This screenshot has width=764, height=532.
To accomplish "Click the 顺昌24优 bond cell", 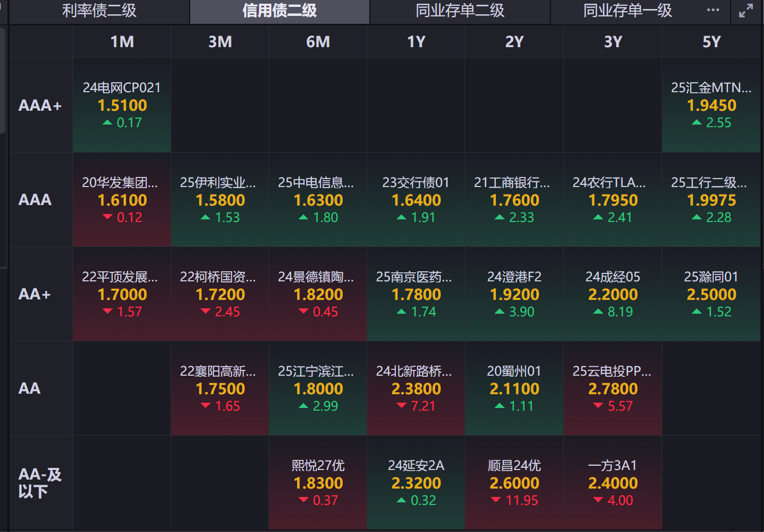I will tap(514, 483).
